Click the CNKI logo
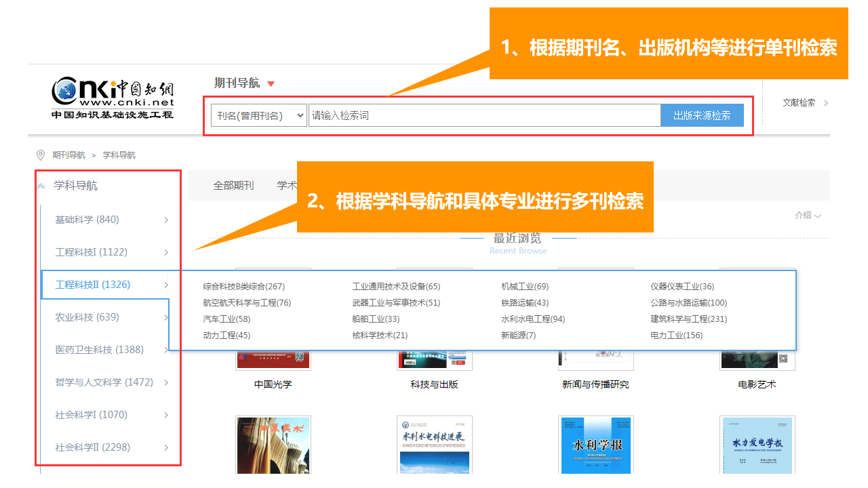Viewport: 868px width, 488px height. click(x=113, y=98)
